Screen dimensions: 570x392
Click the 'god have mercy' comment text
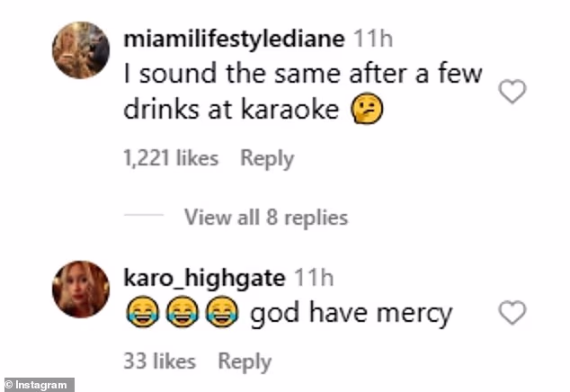350,314
